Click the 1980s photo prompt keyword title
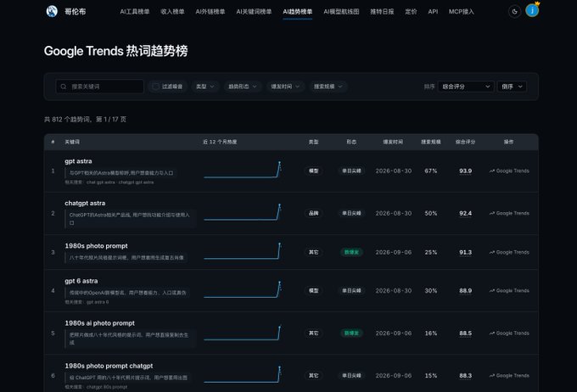Image resolution: width=577 pixels, height=392 pixels. point(96,246)
